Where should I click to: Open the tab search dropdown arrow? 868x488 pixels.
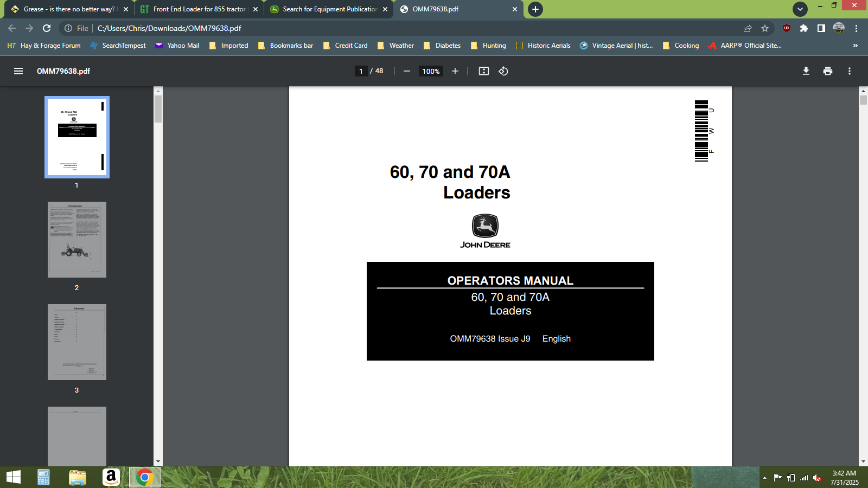800,9
